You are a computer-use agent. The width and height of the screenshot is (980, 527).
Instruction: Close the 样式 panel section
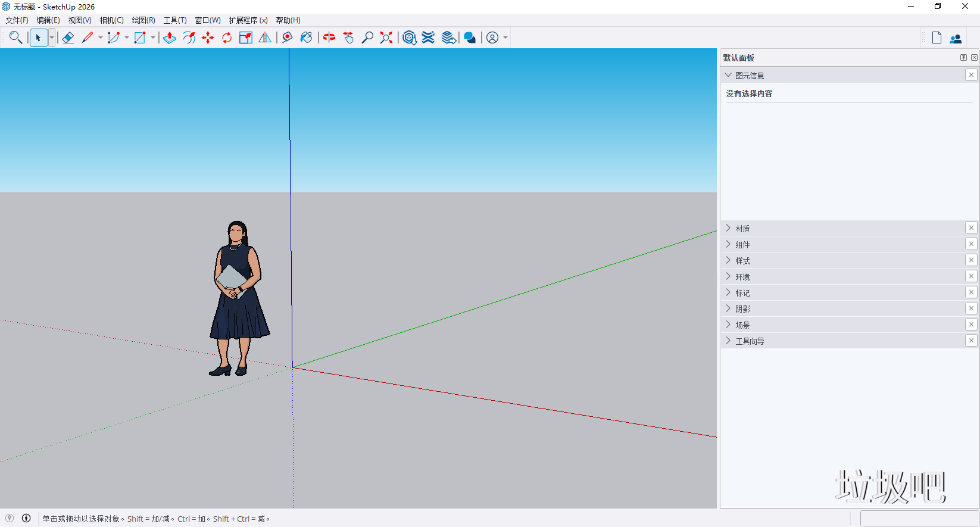(x=971, y=260)
